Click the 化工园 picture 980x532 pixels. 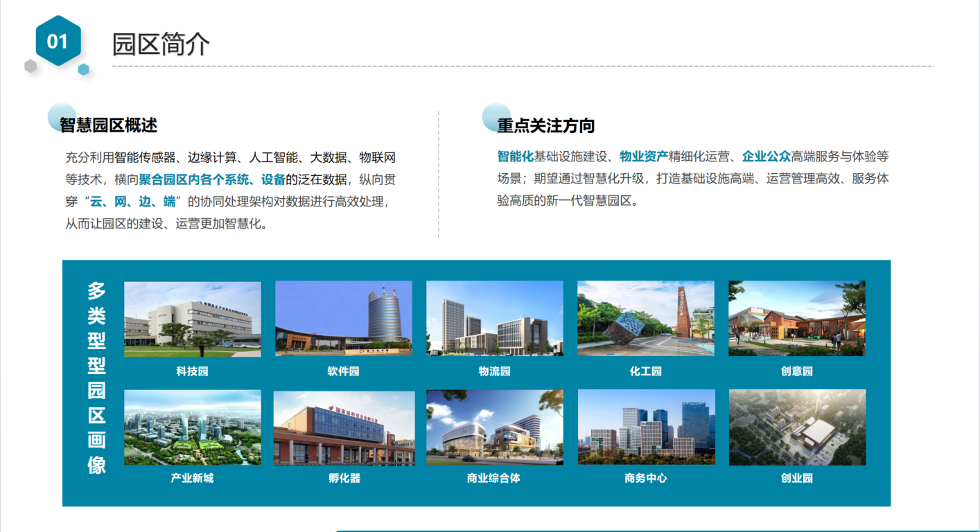(x=646, y=319)
